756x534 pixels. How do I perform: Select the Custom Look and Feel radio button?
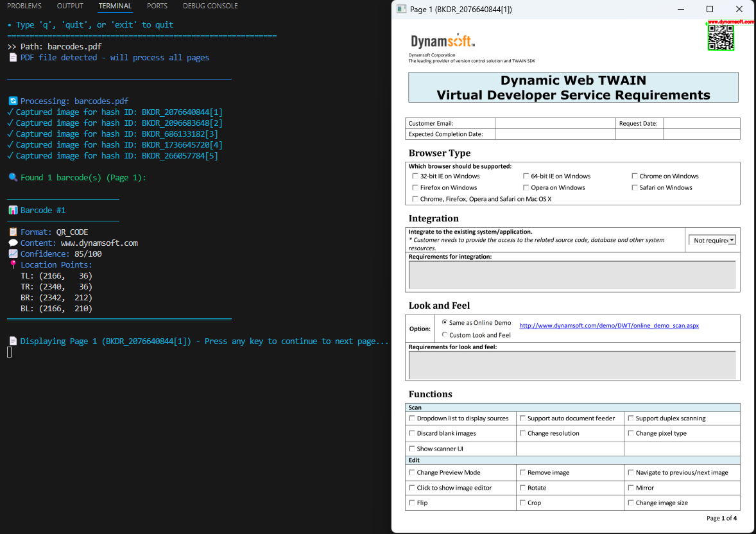(x=445, y=334)
